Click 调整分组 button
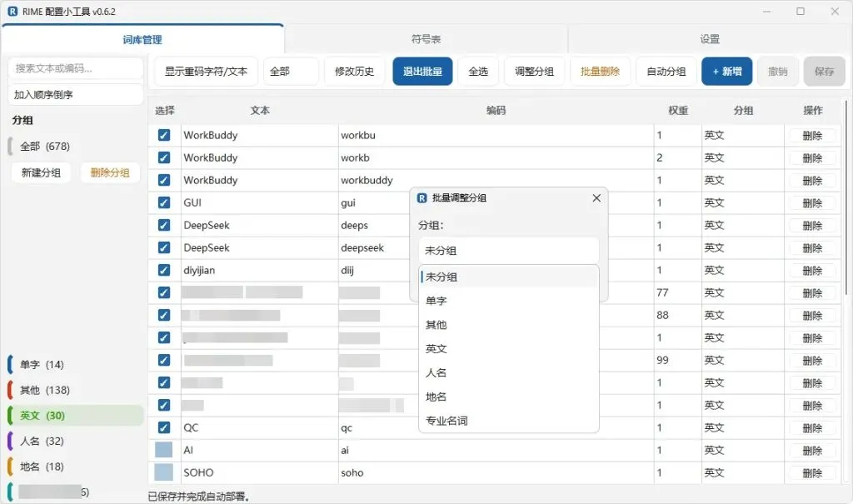853x504 pixels. click(534, 72)
